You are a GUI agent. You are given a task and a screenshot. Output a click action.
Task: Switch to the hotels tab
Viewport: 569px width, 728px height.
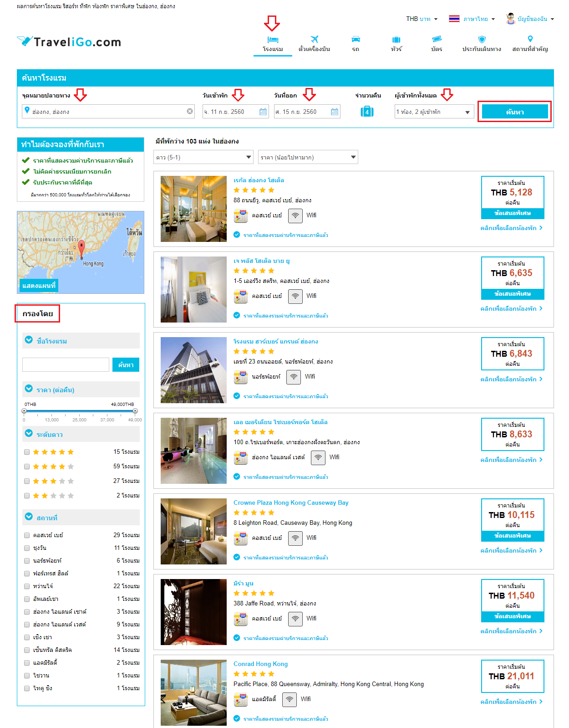[273, 44]
